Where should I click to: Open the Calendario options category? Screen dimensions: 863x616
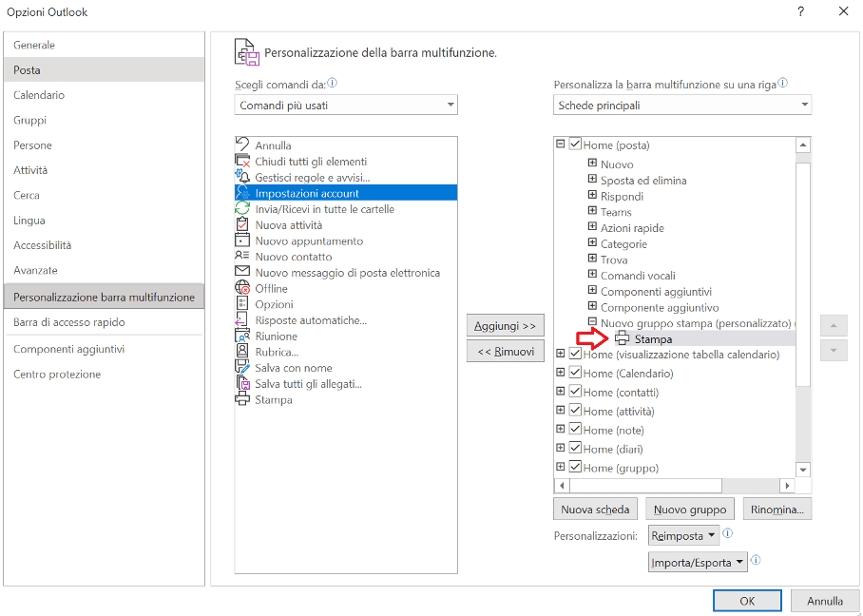tap(104, 95)
